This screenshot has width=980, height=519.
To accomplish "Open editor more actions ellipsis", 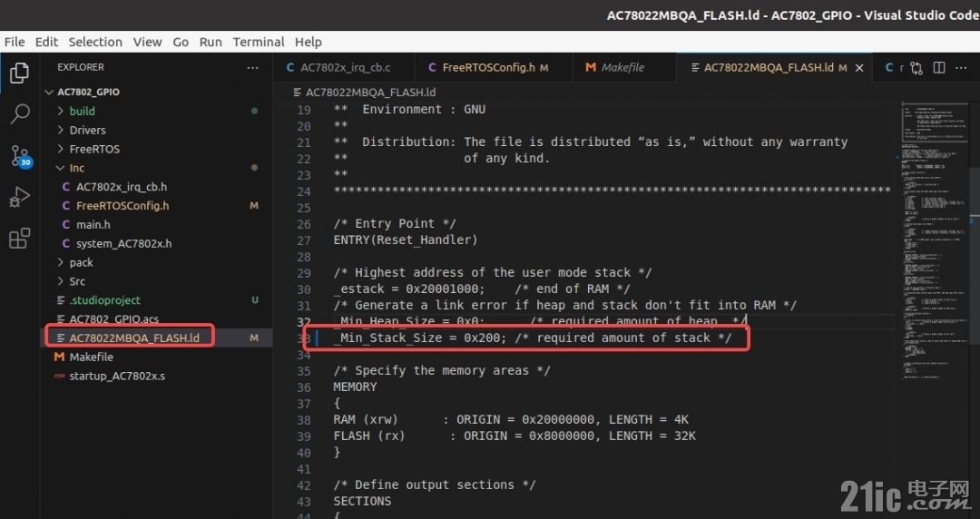I will (x=961, y=67).
